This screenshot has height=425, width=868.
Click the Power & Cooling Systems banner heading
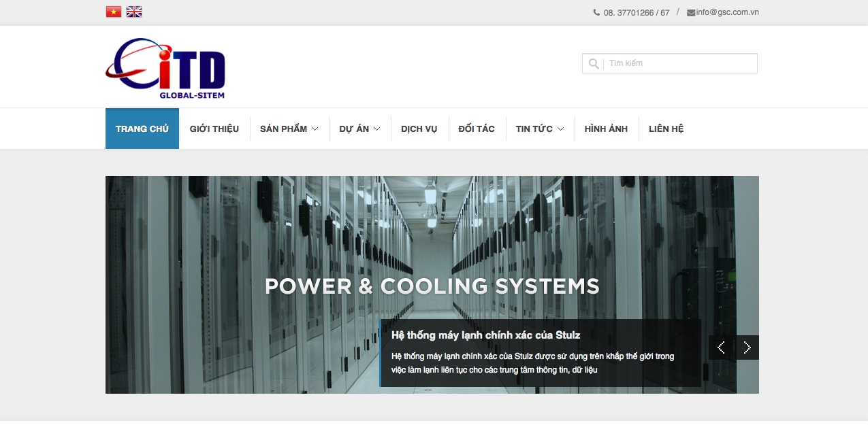tap(432, 286)
